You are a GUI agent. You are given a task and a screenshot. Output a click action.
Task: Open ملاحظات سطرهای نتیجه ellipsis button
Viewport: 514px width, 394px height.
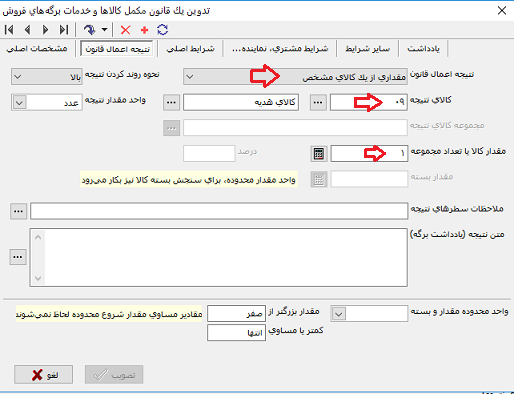(x=18, y=211)
